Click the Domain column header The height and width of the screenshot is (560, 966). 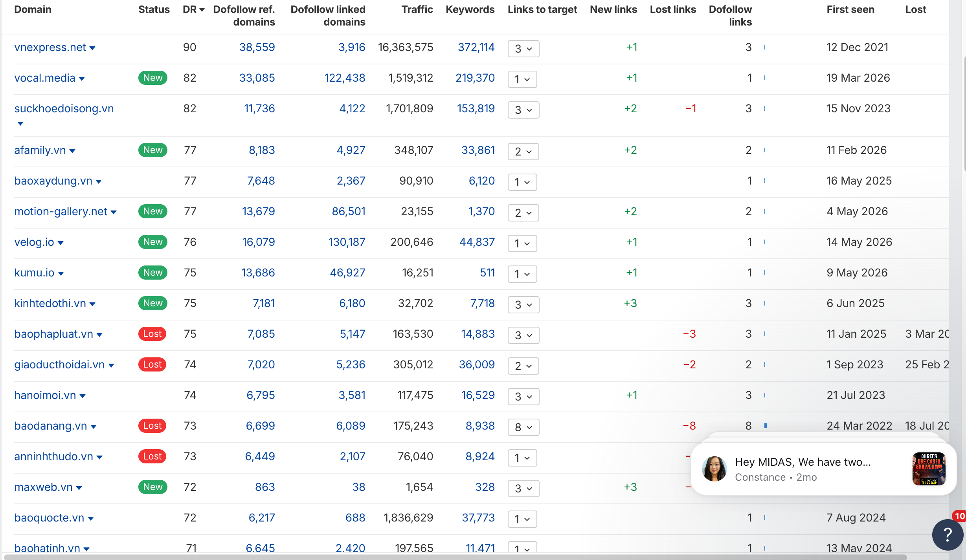point(33,9)
